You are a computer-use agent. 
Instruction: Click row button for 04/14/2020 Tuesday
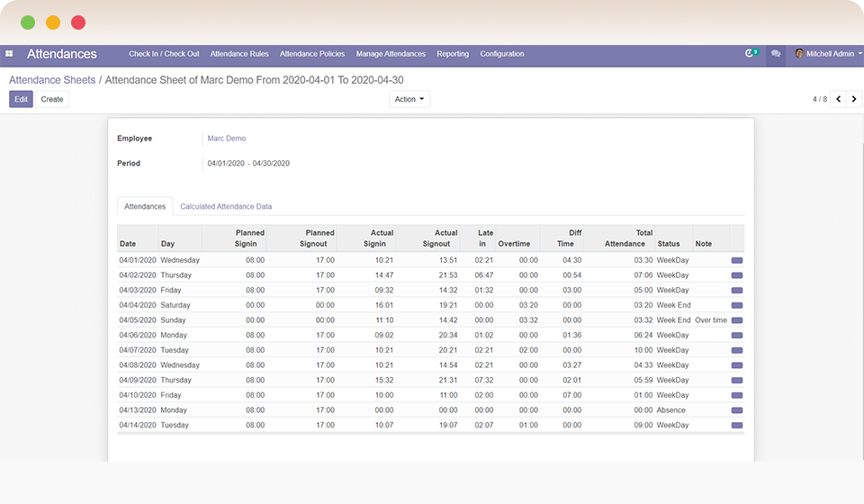click(737, 426)
